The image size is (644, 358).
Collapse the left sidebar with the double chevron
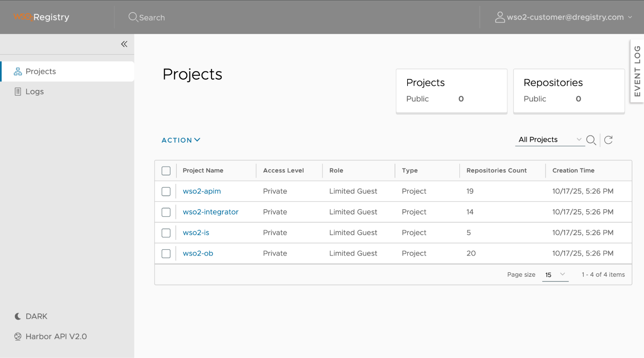click(x=124, y=44)
